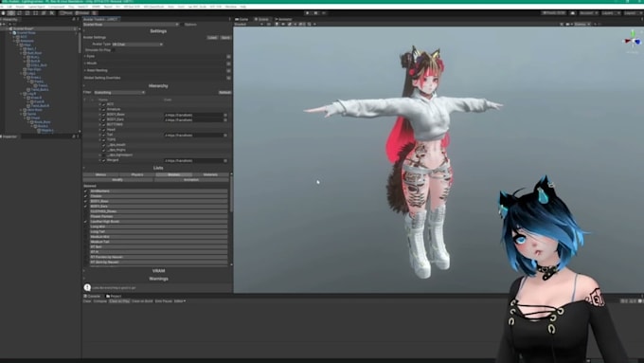Select the Scale tool
Image resolution: width=644 pixels, height=363 pixels.
click(x=27, y=13)
